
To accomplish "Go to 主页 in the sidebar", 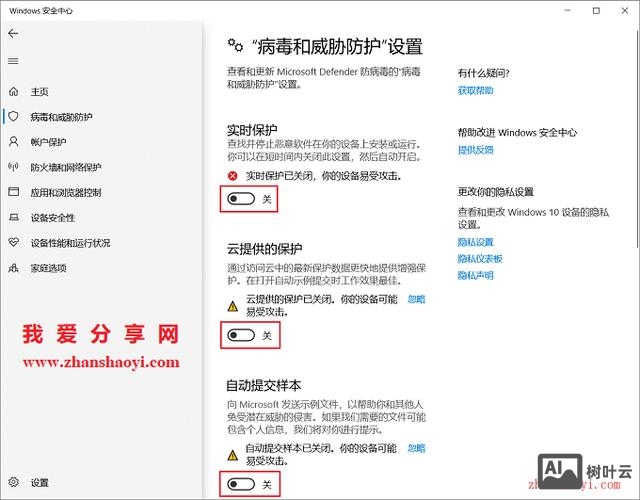I will click(40, 92).
